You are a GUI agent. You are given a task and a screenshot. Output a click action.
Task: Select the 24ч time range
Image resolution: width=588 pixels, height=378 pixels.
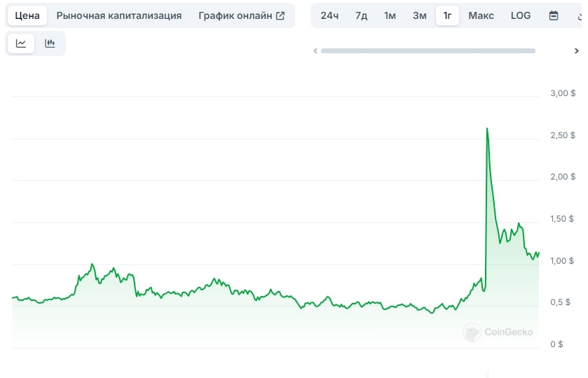coord(329,15)
